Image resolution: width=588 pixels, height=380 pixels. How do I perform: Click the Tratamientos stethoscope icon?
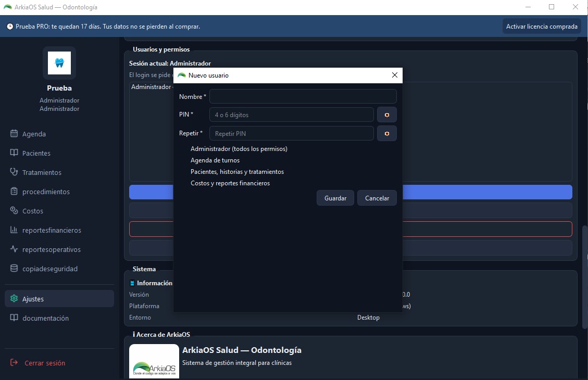point(14,172)
